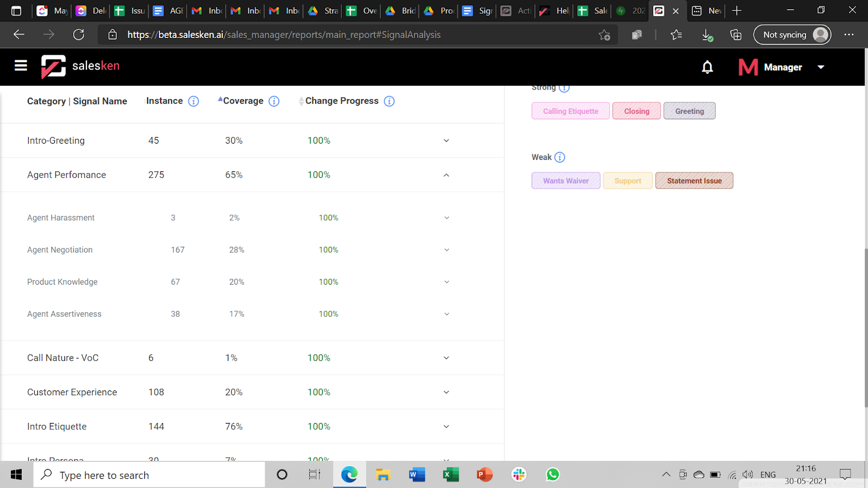Open browser Settings and more menu
Image resolution: width=868 pixels, height=488 pixels.
(849, 35)
